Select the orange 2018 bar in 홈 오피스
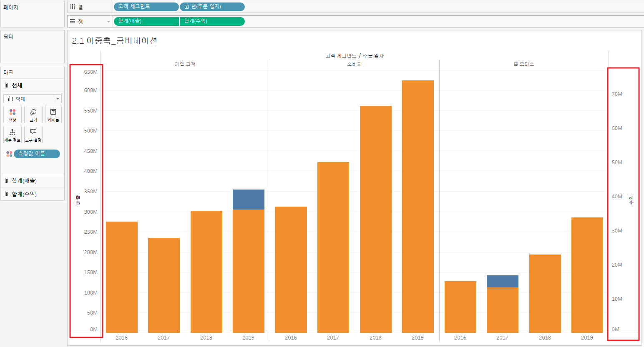Viewport: 644px width, 347px height. [545, 294]
